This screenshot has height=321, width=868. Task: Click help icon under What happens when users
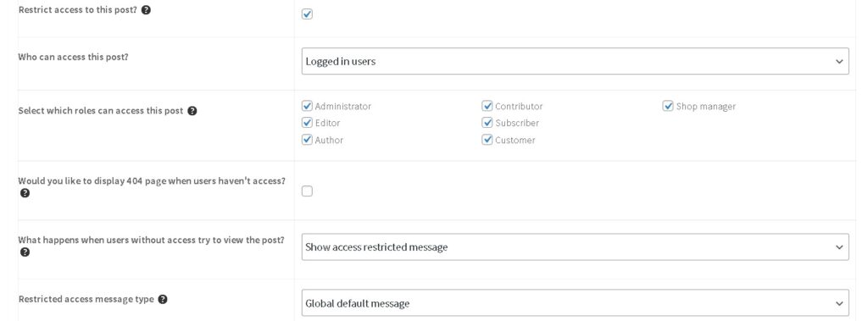(25, 252)
